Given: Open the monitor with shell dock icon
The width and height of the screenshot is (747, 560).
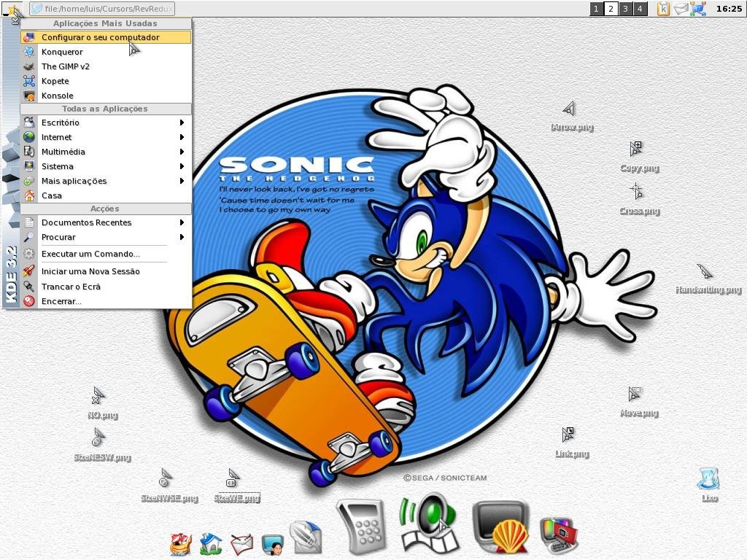Looking at the screenshot, I should coord(502,527).
